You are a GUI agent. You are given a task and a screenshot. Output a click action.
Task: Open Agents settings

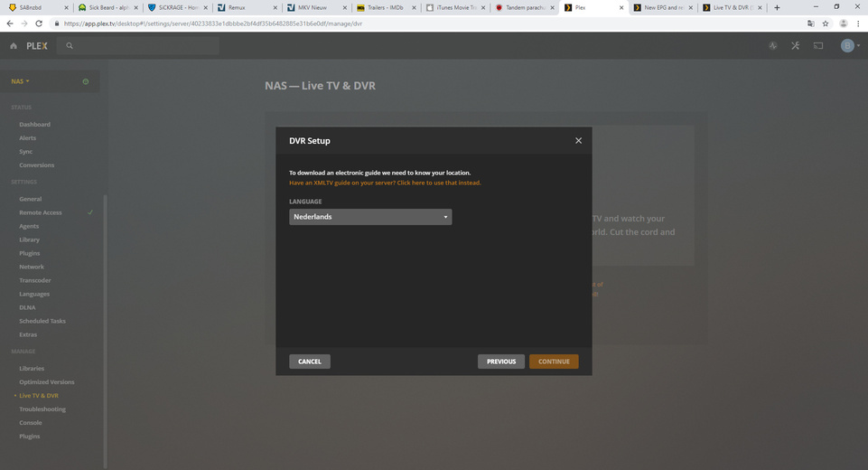pos(29,226)
